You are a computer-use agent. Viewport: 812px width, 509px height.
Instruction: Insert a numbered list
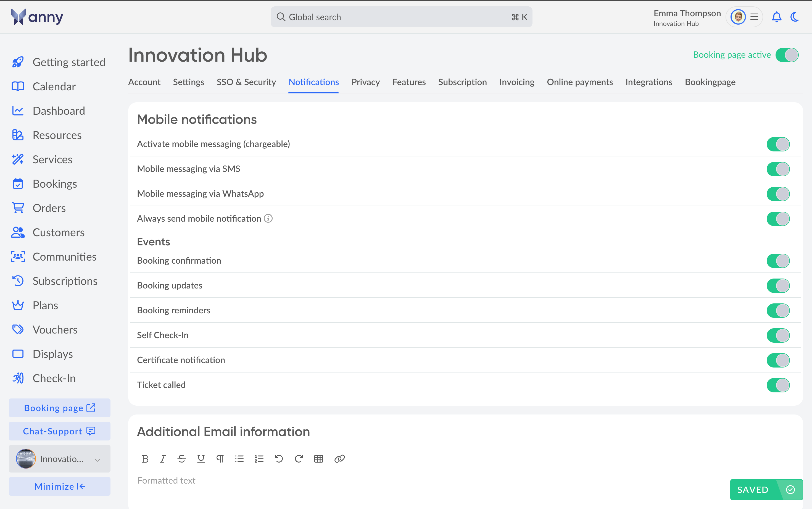pos(259,458)
